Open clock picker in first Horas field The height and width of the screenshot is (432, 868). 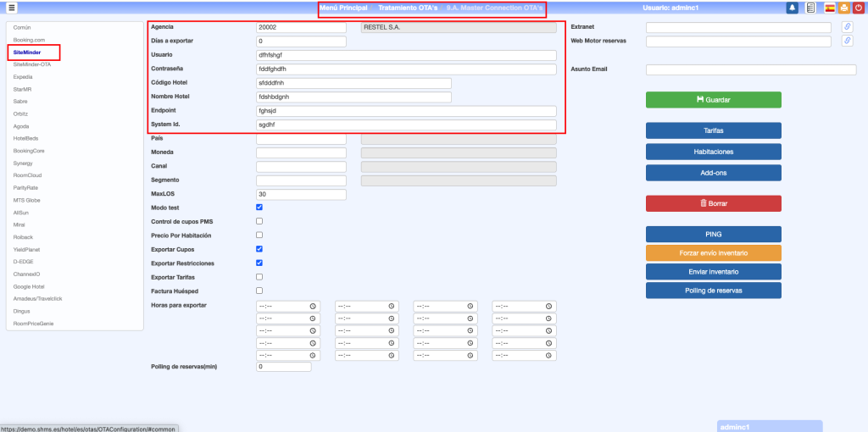click(x=313, y=306)
